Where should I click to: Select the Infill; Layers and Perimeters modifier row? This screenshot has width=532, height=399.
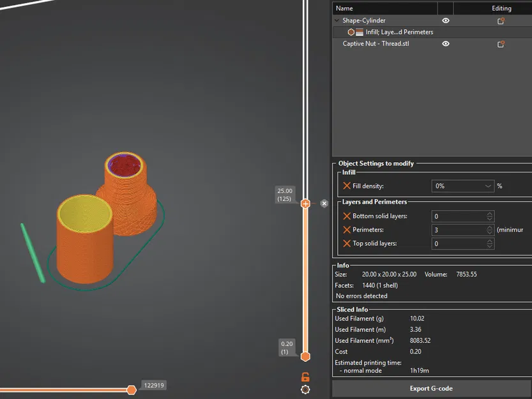pos(432,32)
